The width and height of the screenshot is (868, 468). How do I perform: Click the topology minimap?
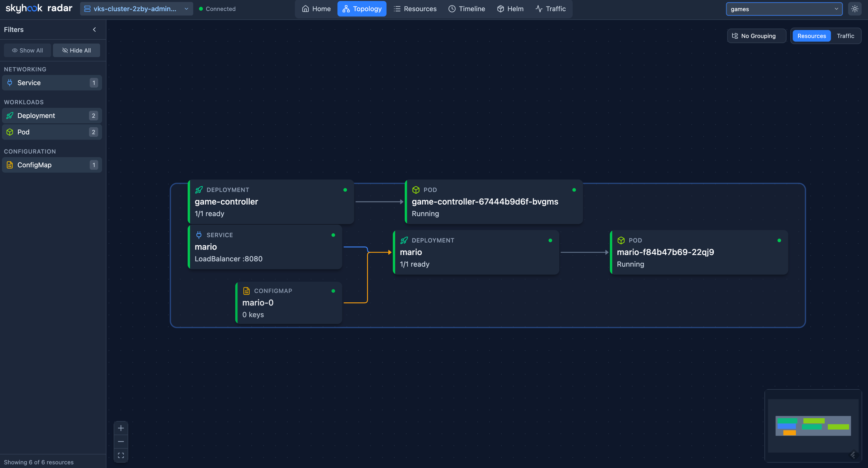[813, 426]
